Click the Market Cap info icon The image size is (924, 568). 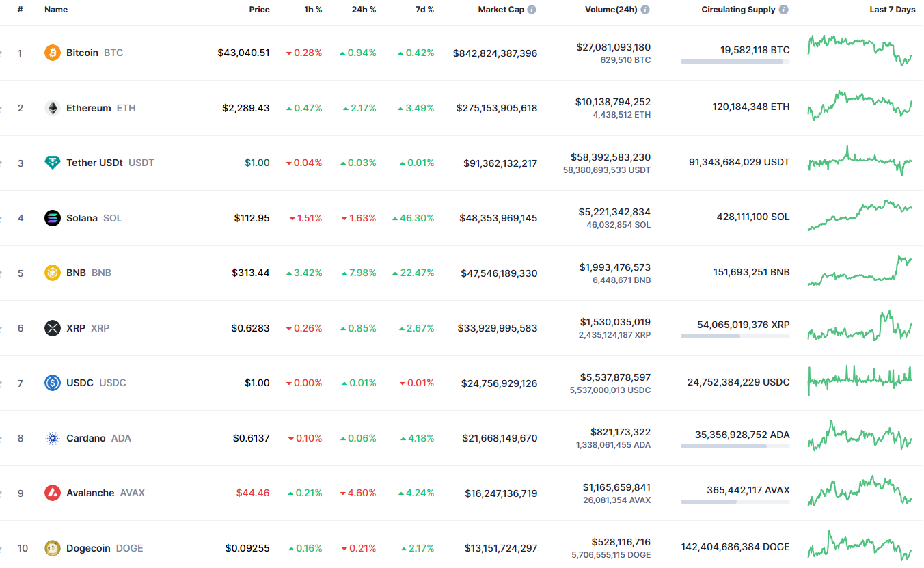click(x=532, y=10)
